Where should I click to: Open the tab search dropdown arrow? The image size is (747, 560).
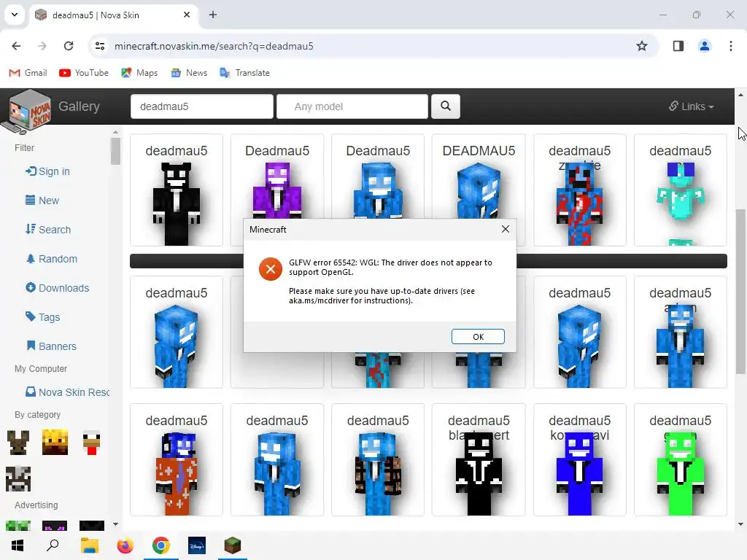coord(15,15)
